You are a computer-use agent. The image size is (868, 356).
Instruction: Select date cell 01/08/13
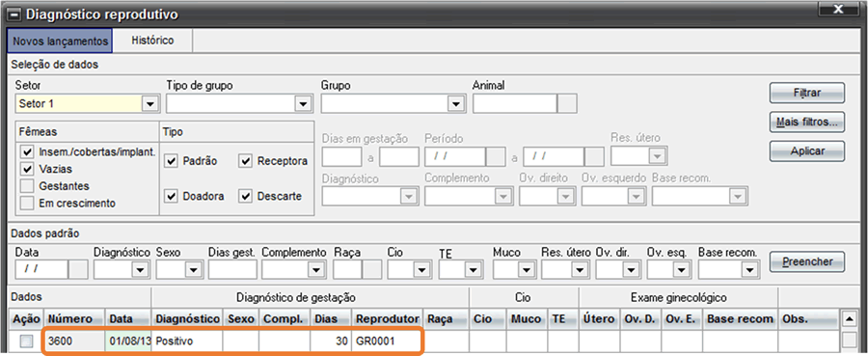[128, 342]
